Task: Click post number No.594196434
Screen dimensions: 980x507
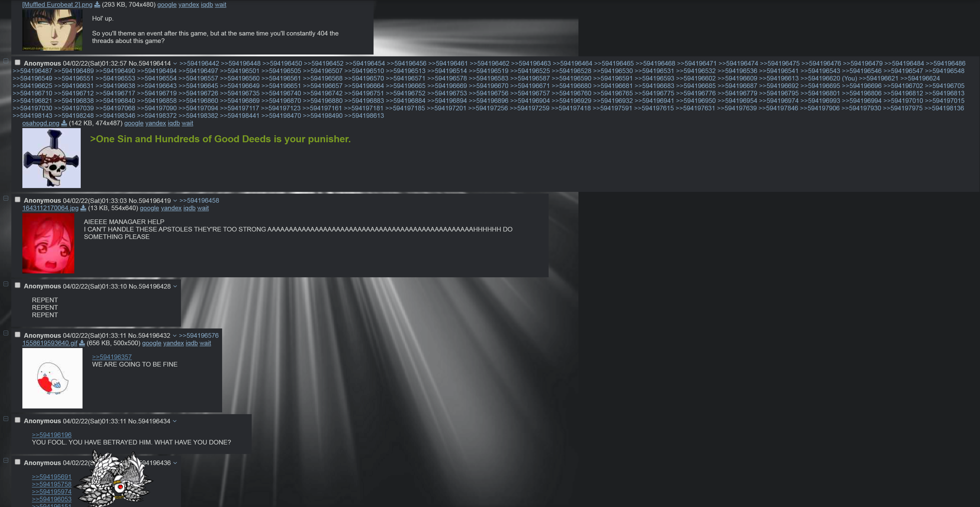Action: (x=150, y=421)
